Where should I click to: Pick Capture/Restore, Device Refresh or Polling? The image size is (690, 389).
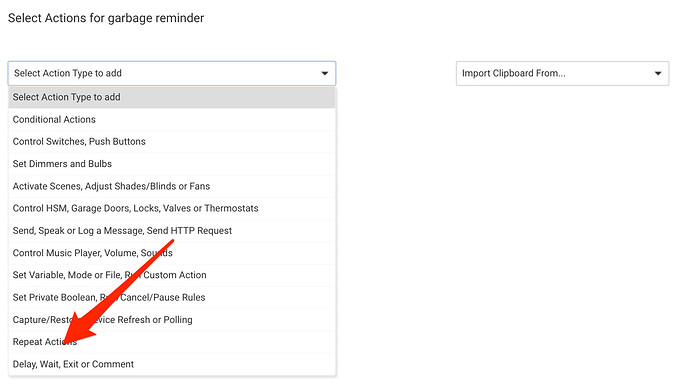172,320
